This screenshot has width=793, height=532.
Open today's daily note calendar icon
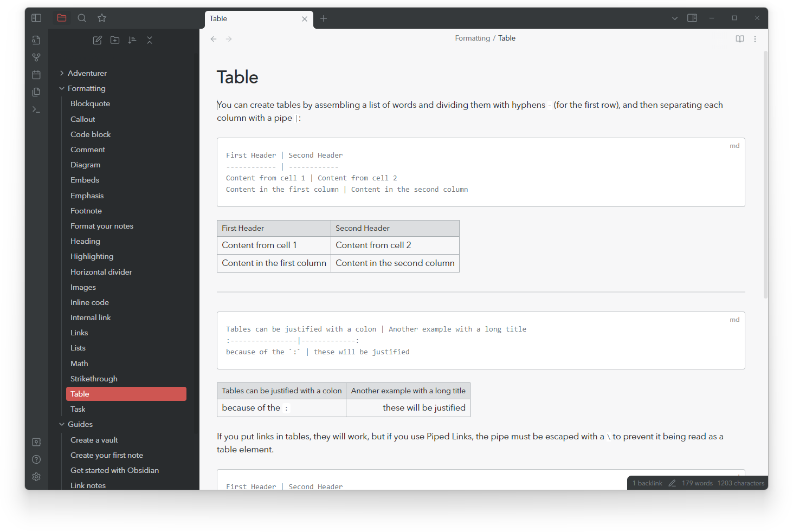click(36, 75)
